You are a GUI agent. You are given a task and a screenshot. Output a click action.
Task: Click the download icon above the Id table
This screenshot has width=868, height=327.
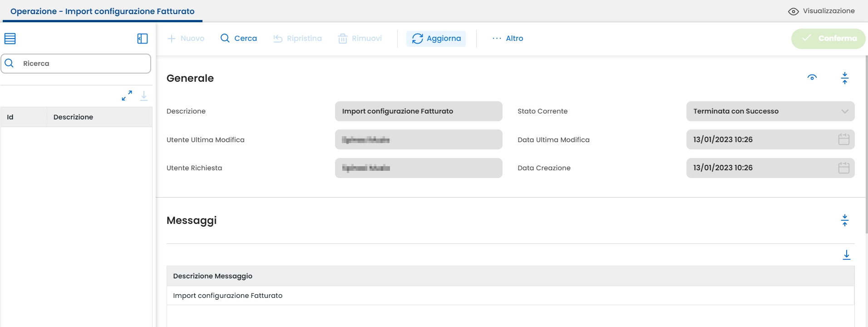[x=144, y=95]
